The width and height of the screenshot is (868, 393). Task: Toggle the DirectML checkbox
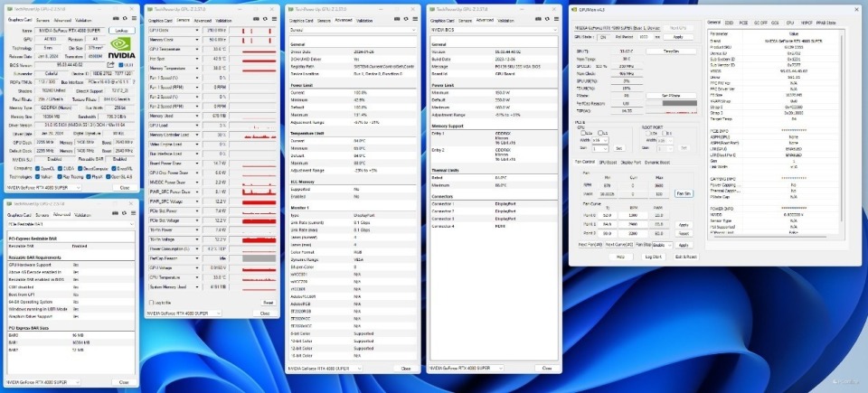tap(114, 168)
